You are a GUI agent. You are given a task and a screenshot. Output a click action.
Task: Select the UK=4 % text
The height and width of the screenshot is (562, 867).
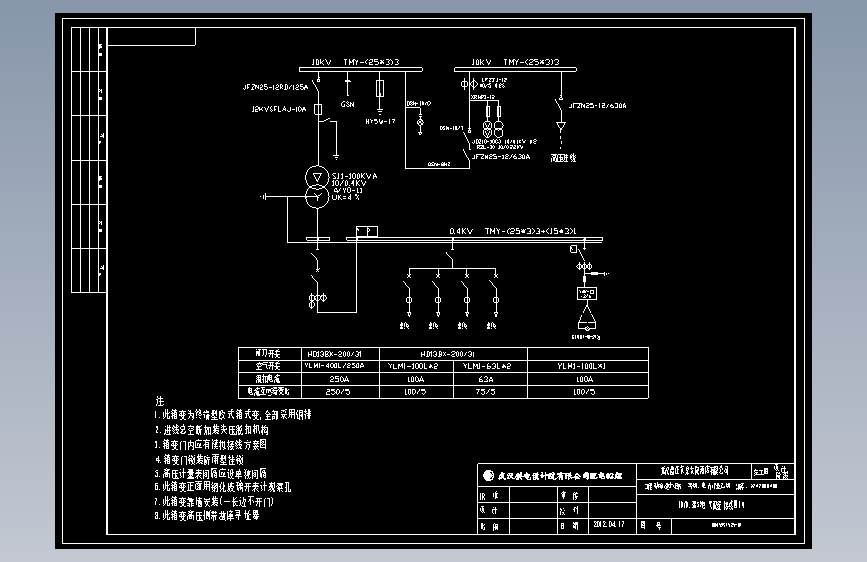click(346, 197)
